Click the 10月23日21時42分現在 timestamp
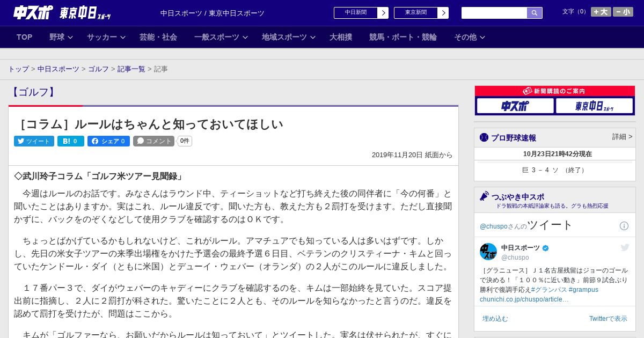Image resolution: width=644 pixels, height=338 pixels. coord(558,154)
